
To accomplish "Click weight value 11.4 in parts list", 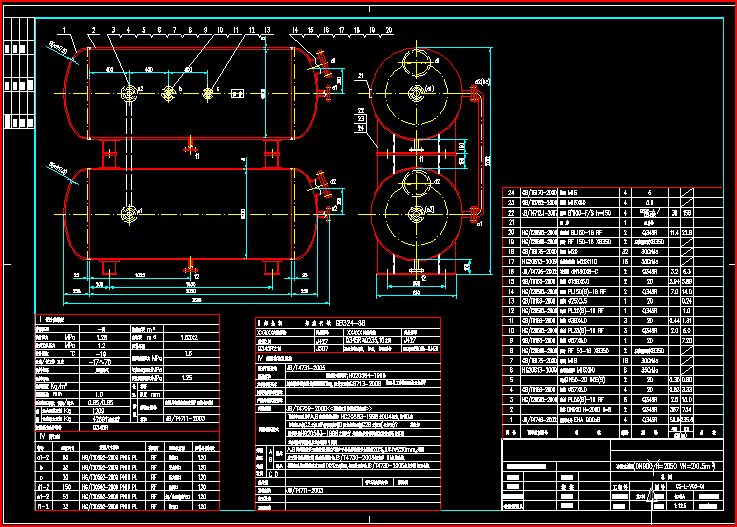I will (674, 232).
